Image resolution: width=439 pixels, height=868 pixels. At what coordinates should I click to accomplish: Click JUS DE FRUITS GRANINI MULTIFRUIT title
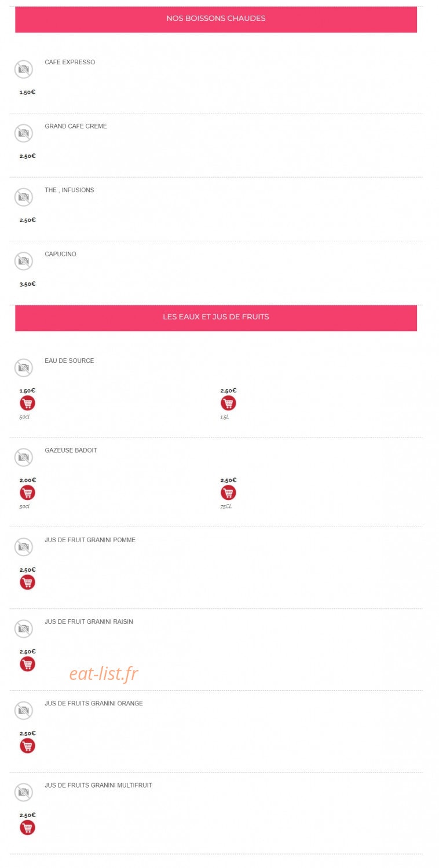click(x=98, y=786)
